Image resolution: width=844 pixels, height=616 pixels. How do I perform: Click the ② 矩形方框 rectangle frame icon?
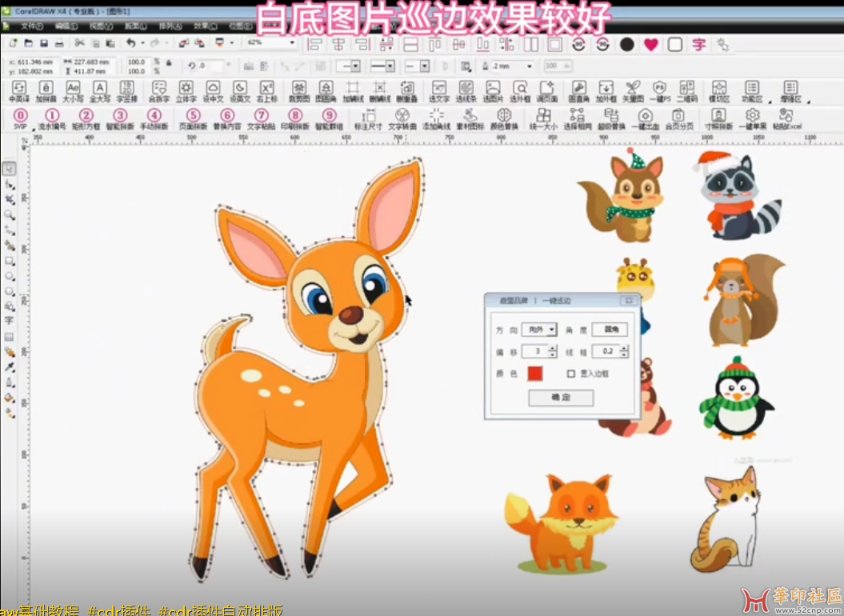point(86,119)
